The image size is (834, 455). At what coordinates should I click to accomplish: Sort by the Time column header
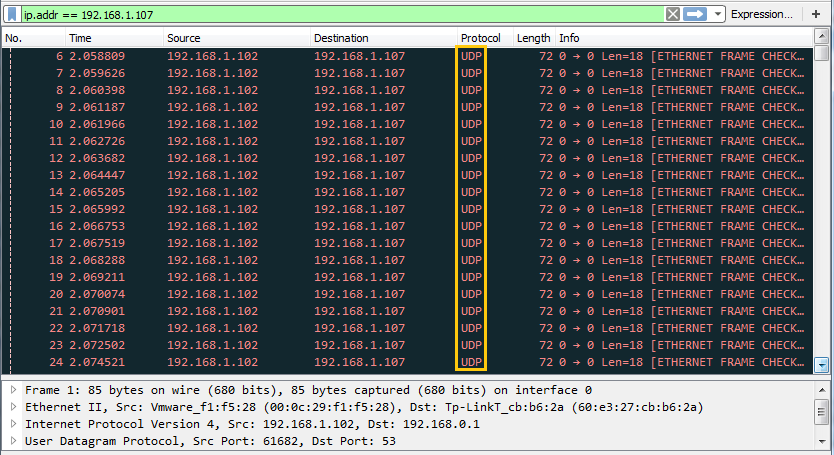coord(114,38)
